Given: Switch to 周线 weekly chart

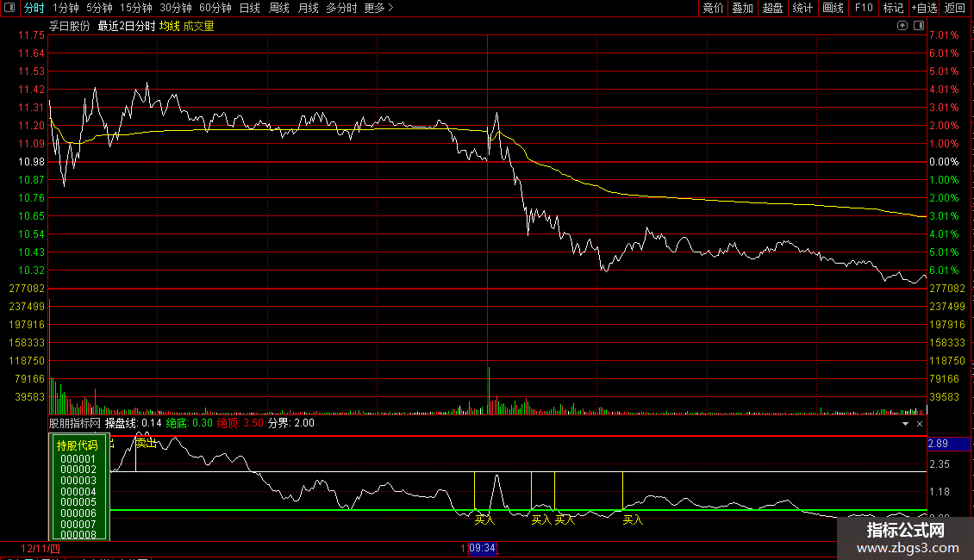Looking at the screenshot, I should [x=279, y=8].
